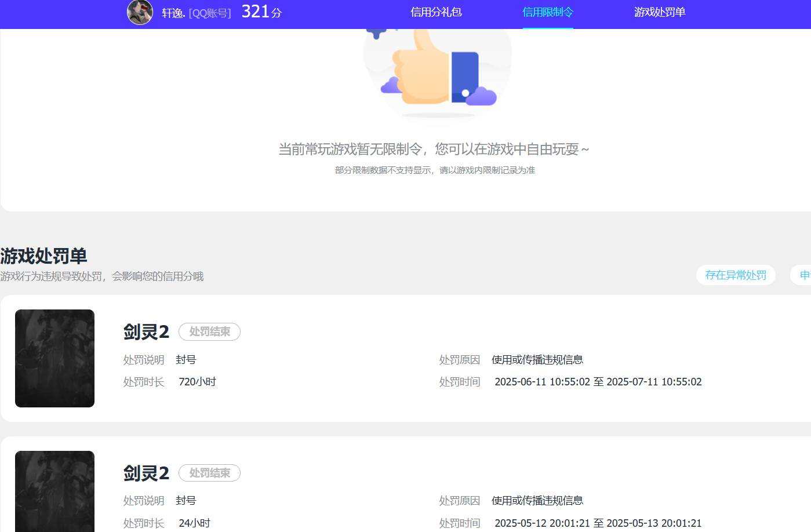Click time range 2025-06-11 10:55:02 至 2025-07-11
811x532 pixels.
pyautogui.click(x=598, y=382)
